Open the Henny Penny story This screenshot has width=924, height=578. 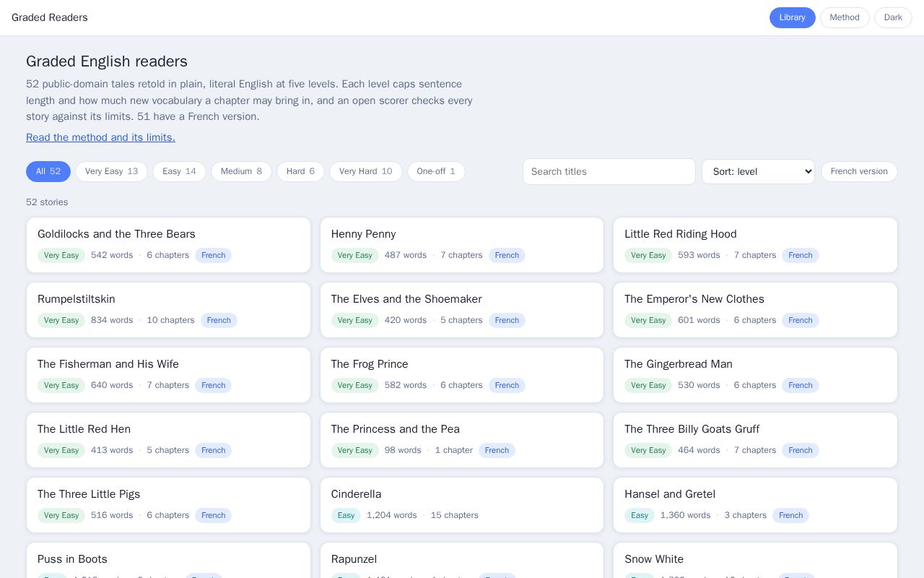tap(462, 245)
